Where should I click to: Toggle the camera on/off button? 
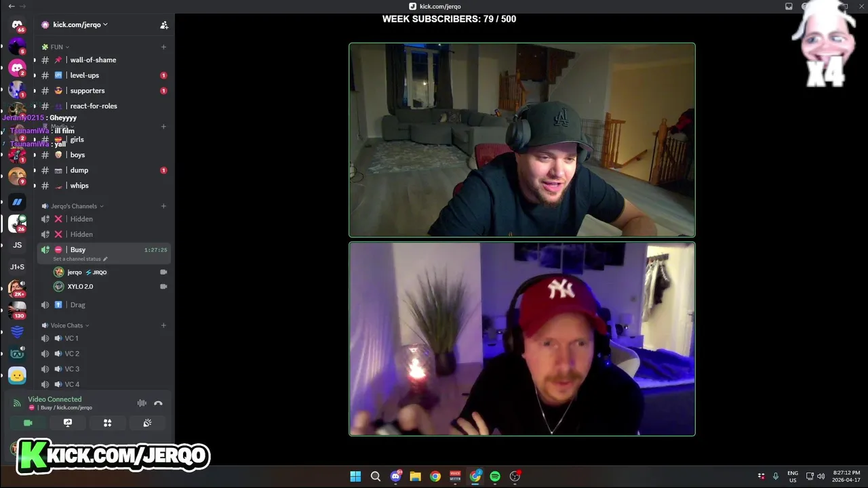[x=28, y=423]
